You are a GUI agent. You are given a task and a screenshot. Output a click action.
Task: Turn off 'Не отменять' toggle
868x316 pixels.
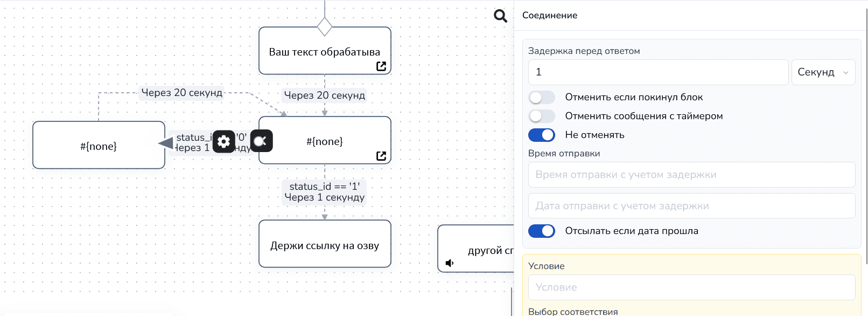coord(541,135)
